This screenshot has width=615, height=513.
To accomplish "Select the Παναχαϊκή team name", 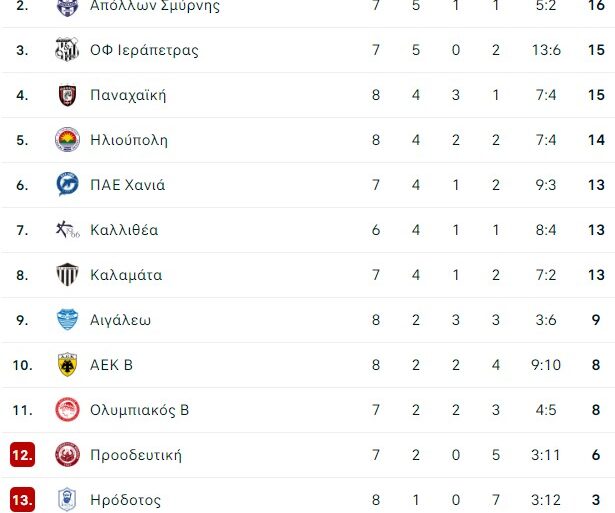I will pos(128,95).
